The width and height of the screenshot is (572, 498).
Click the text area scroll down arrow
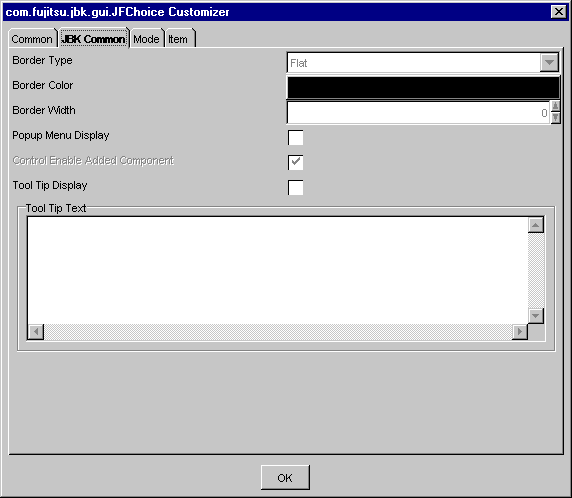(536, 316)
